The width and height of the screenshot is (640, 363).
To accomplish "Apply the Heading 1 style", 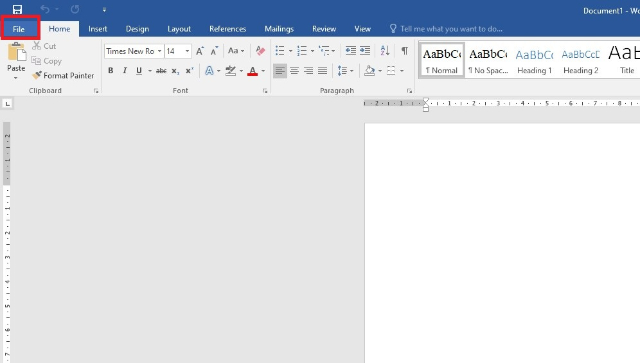I will click(x=534, y=60).
